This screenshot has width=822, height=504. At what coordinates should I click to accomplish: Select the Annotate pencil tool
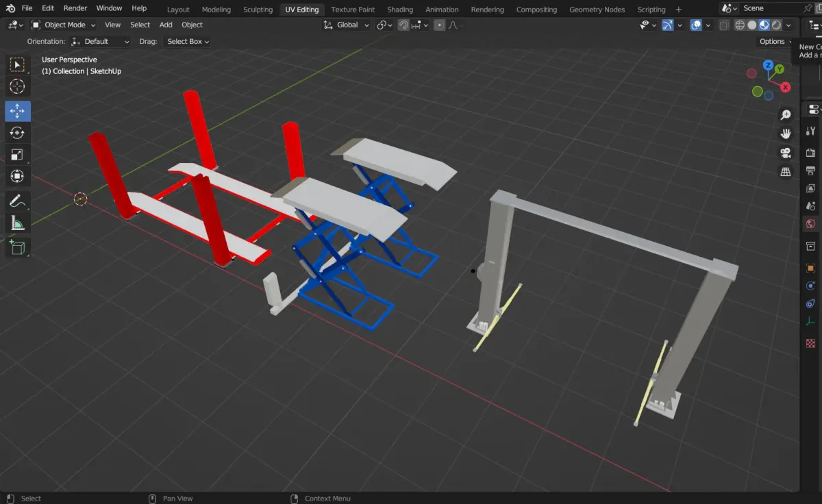(x=18, y=201)
